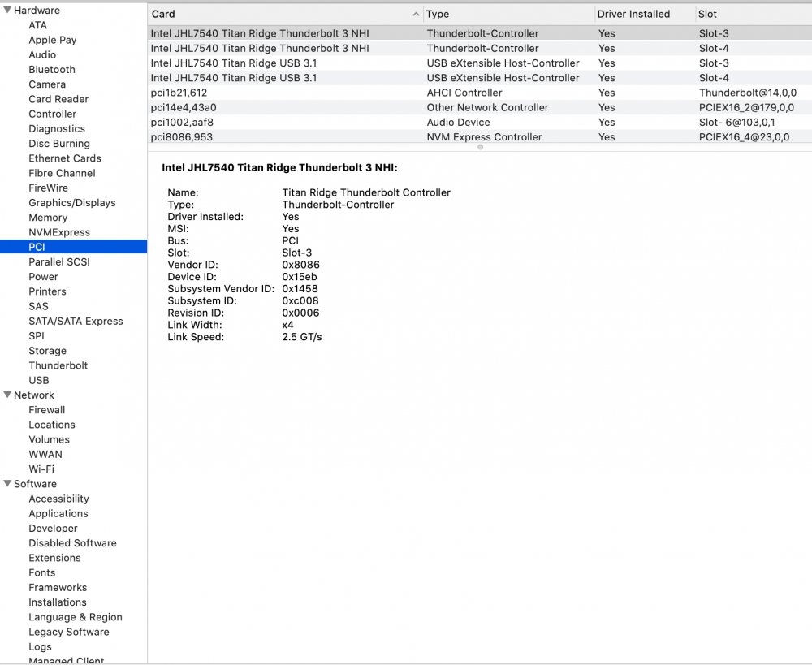Open the Storage section

[47, 351]
